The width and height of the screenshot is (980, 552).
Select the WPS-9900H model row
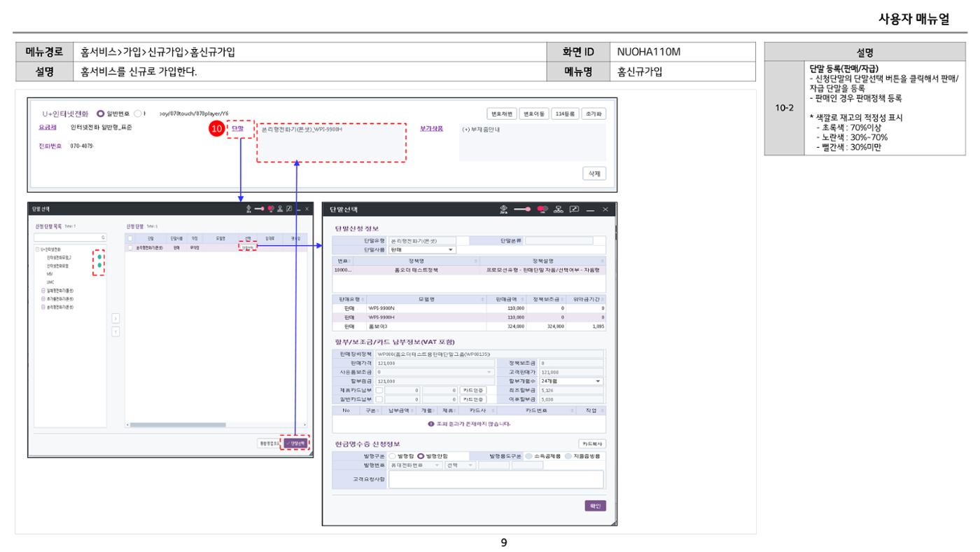[x=469, y=317]
